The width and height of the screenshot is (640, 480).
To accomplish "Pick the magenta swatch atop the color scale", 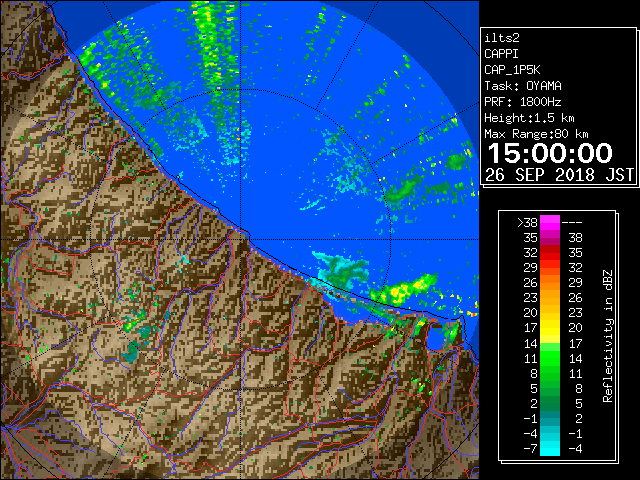I will pyautogui.click(x=550, y=223).
